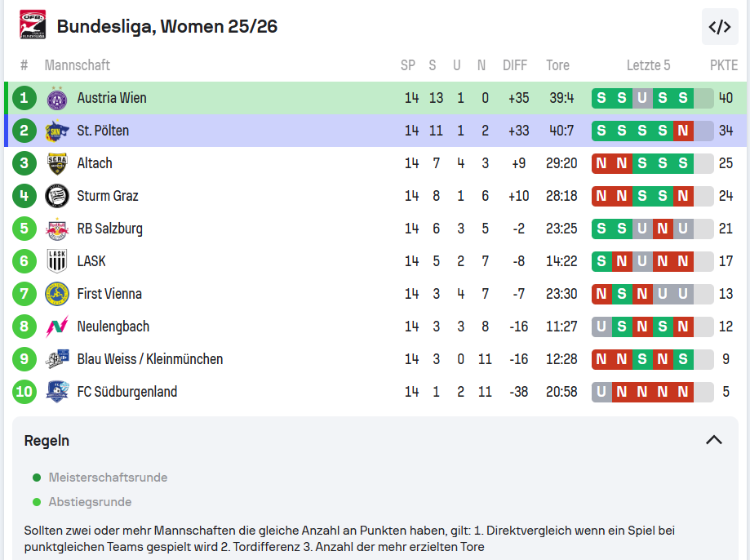
Task: Click the LASK club crest
Action: [x=57, y=261]
